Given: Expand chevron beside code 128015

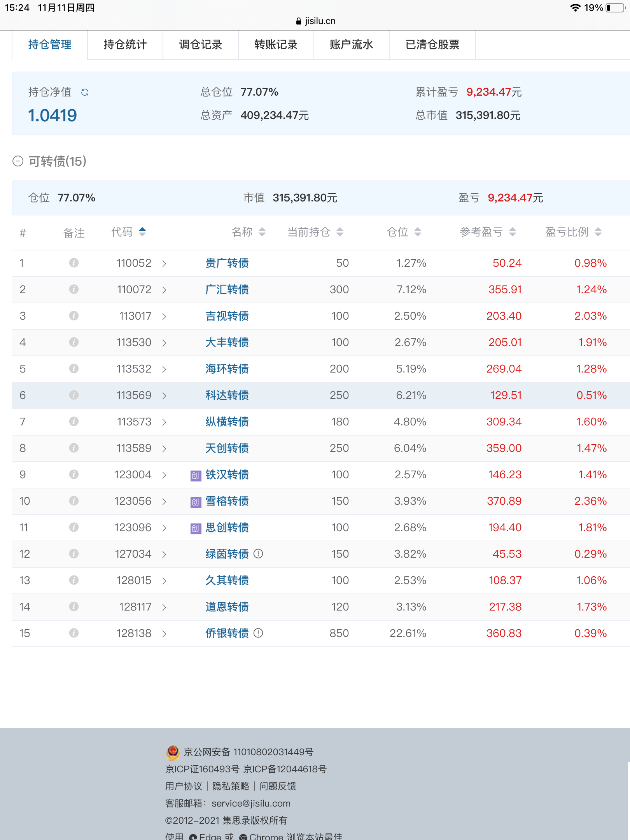Looking at the screenshot, I should pyautogui.click(x=164, y=581).
